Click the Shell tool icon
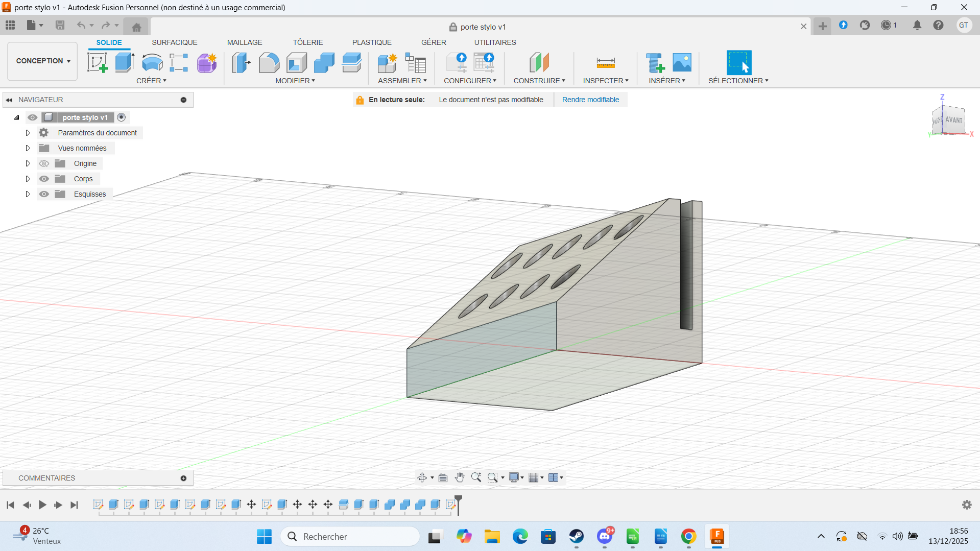 point(296,63)
